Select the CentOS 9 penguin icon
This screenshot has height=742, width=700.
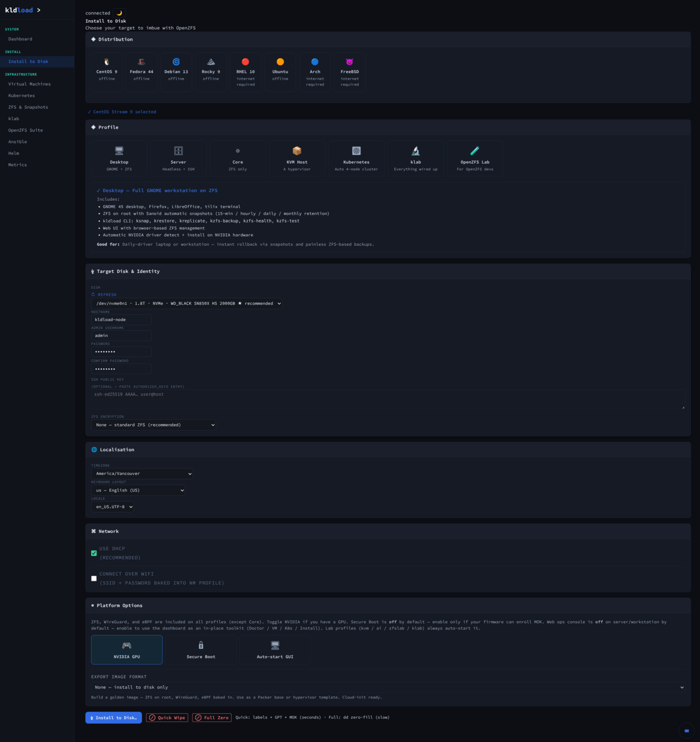pyautogui.click(x=106, y=62)
